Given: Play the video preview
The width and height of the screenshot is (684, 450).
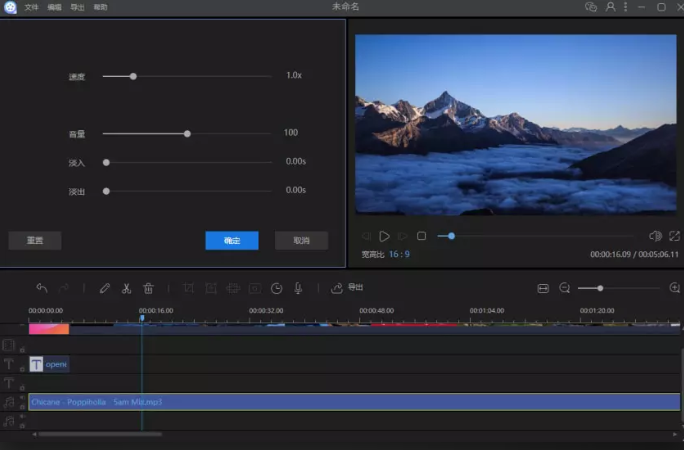Looking at the screenshot, I should tap(384, 236).
